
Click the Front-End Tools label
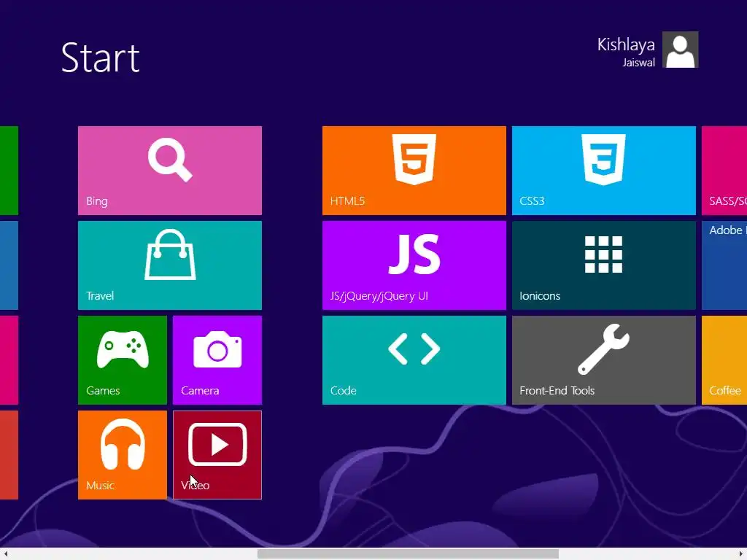coord(557,391)
